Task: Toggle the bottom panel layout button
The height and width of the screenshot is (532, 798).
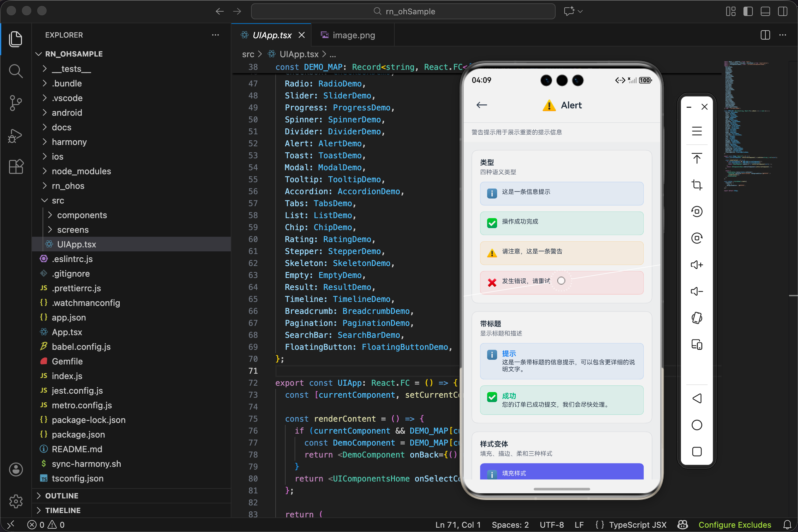Action: point(765,11)
